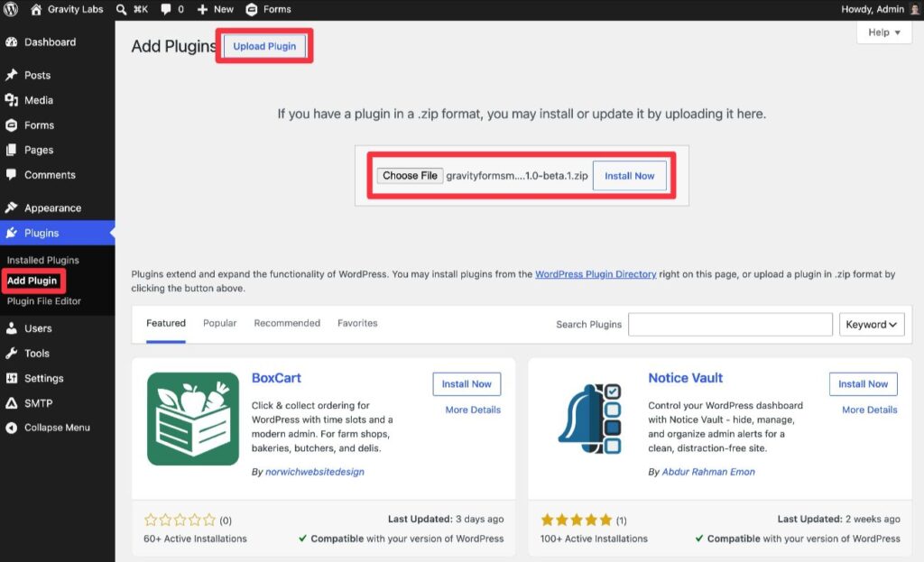924x562 pixels.
Task: Click the Howdy, Admin account text
Action: (873, 9)
